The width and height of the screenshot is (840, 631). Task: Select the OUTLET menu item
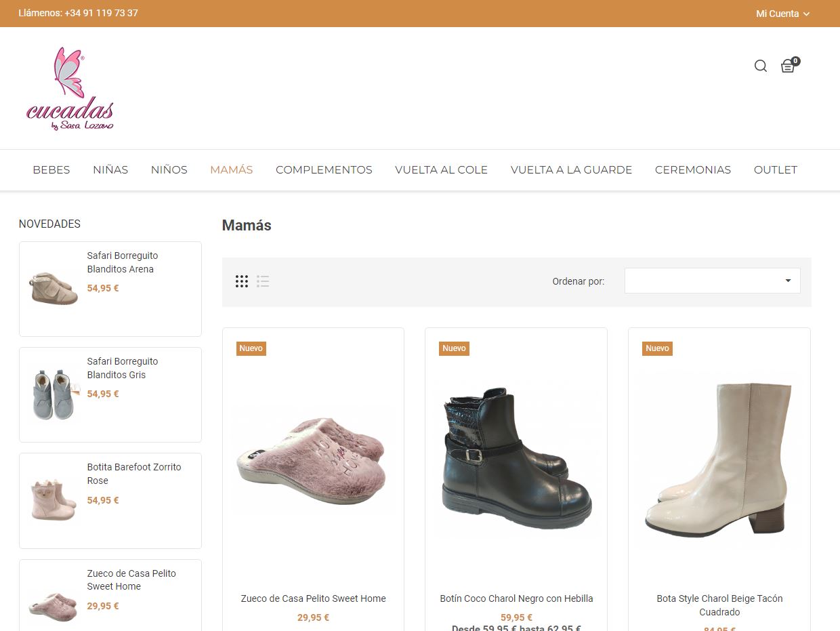click(775, 170)
